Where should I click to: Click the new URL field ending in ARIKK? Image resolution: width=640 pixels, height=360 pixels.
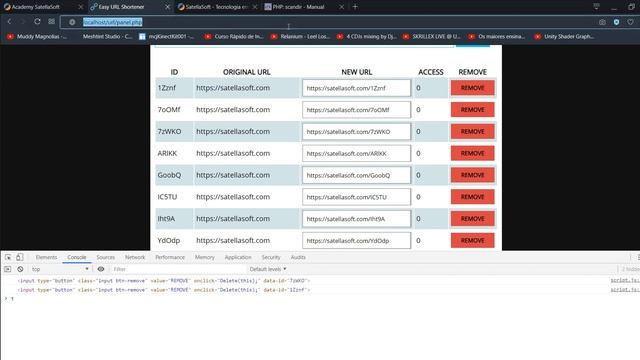pyautogui.click(x=356, y=153)
